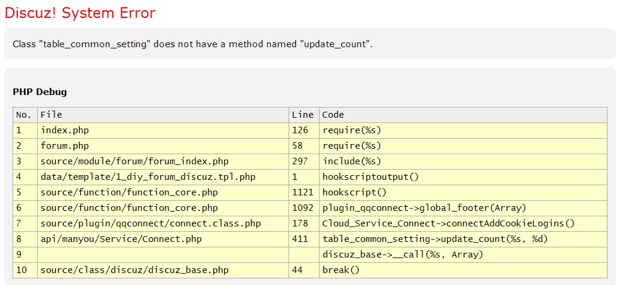Screen dimensions: 644x285
Task: Click the table_common_setting error message text
Action: [x=192, y=44]
